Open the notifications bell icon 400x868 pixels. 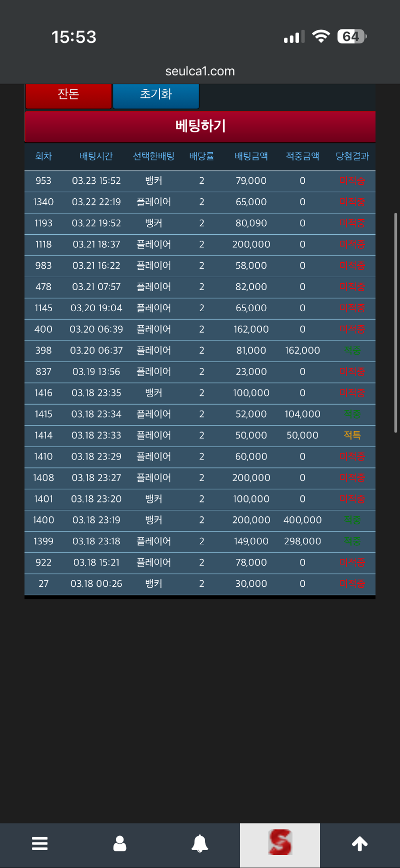[x=200, y=844]
